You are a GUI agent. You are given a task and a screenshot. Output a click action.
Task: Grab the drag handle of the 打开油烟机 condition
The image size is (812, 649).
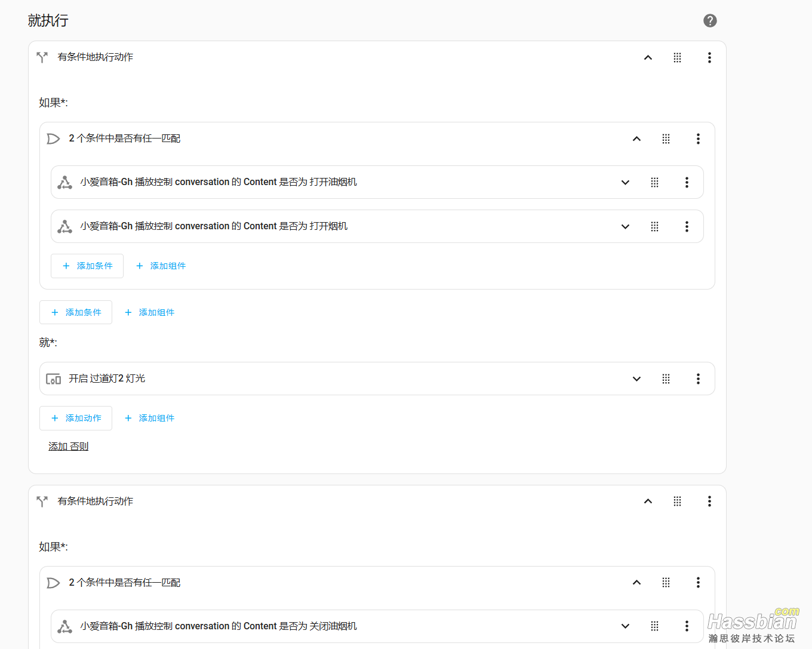click(654, 183)
